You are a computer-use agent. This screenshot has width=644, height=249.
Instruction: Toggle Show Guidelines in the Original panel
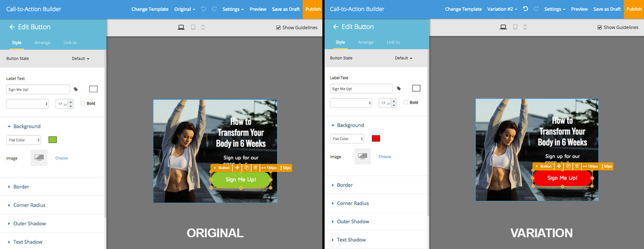click(278, 27)
